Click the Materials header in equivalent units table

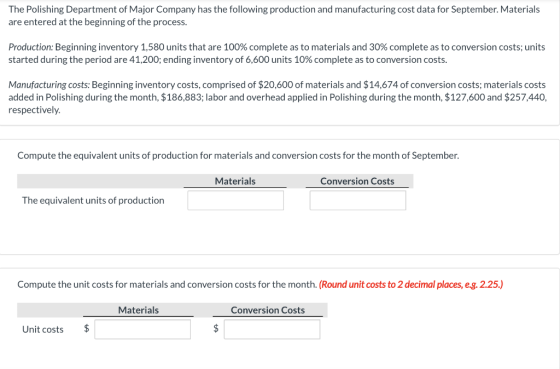[x=235, y=181]
